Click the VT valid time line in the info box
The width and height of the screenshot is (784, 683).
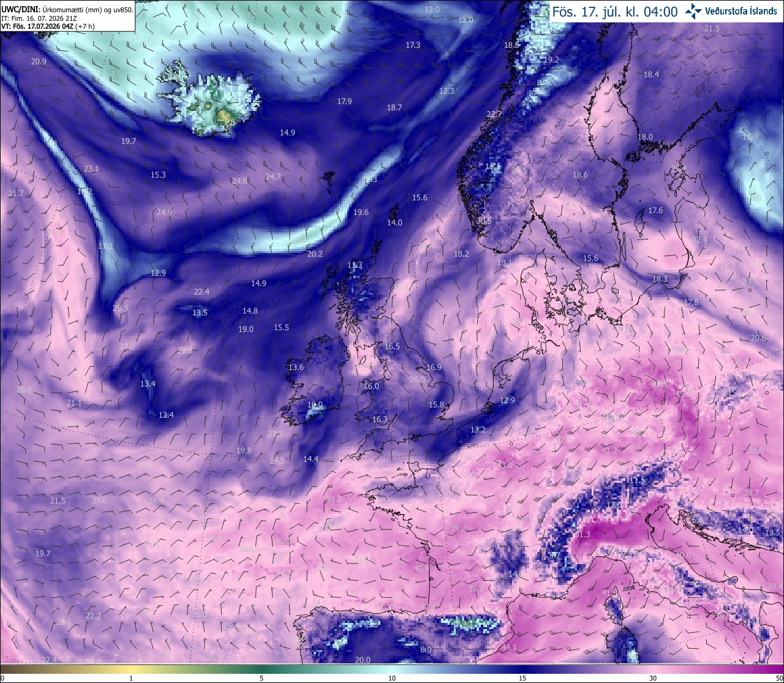(48, 26)
